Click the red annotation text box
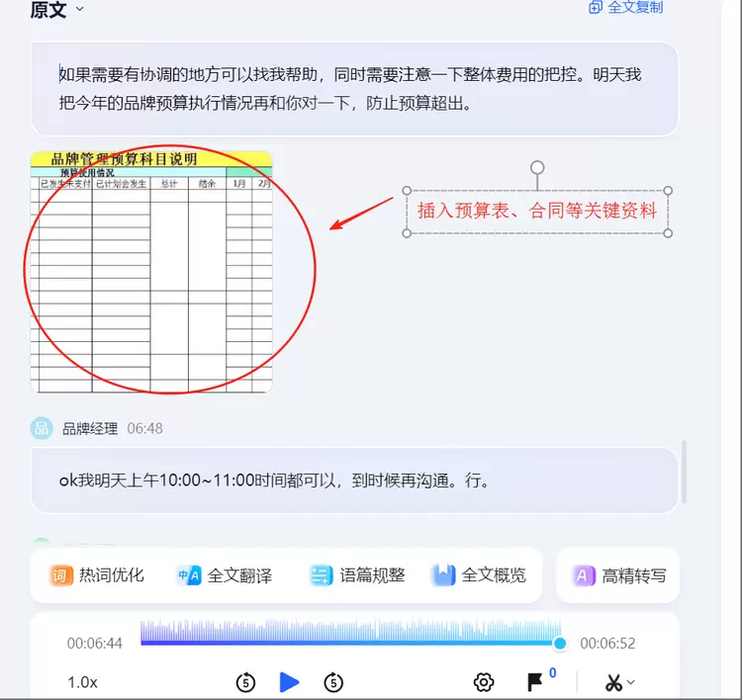Screen dimensions: 742x700 pos(537,211)
